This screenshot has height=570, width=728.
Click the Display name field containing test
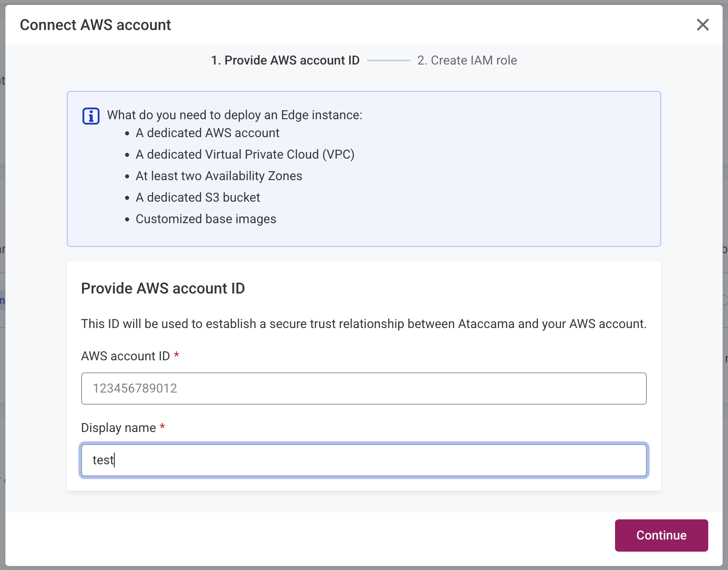(364, 460)
